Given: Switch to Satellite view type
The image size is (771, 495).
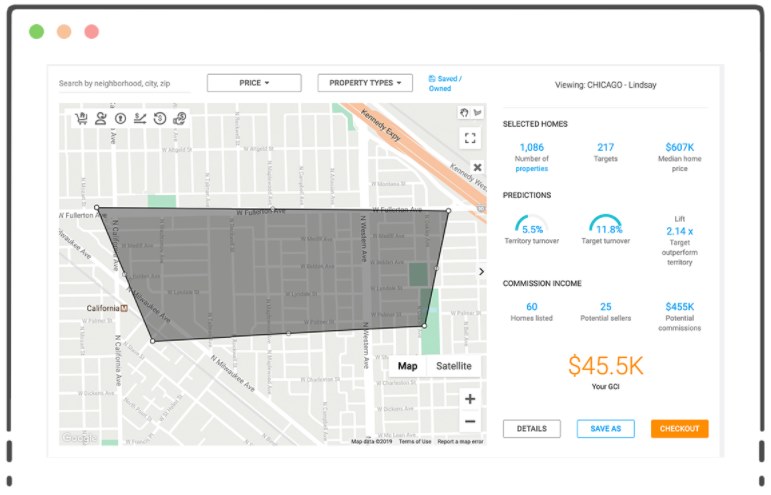Looking at the screenshot, I should pyautogui.click(x=454, y=366).
